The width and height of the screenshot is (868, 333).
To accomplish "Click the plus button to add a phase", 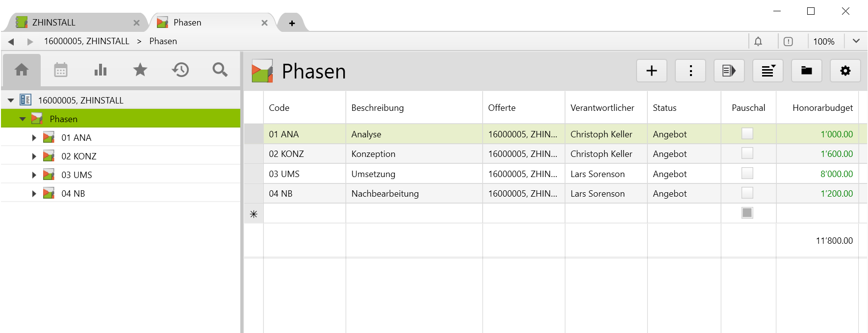I will (651, 71).
